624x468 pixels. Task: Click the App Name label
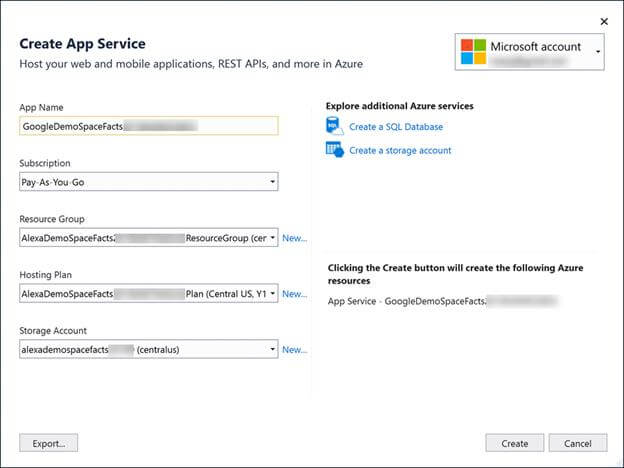point(41,107)
